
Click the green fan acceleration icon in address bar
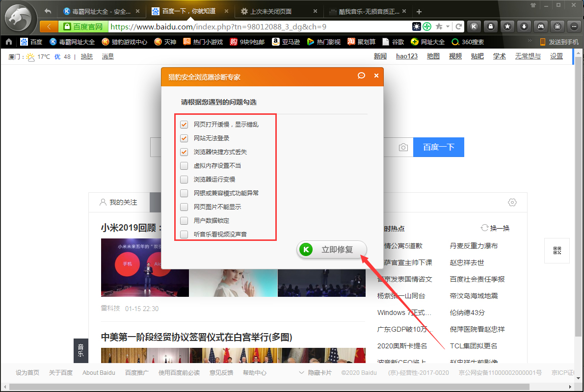click(426, 26)
